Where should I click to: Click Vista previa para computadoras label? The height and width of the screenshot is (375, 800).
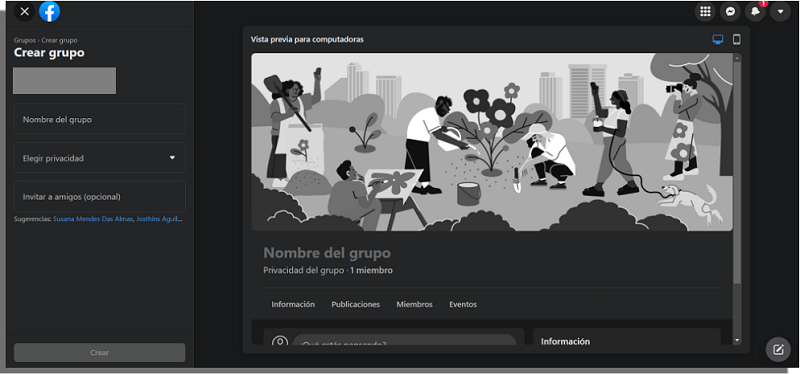[x=307, y=40]
